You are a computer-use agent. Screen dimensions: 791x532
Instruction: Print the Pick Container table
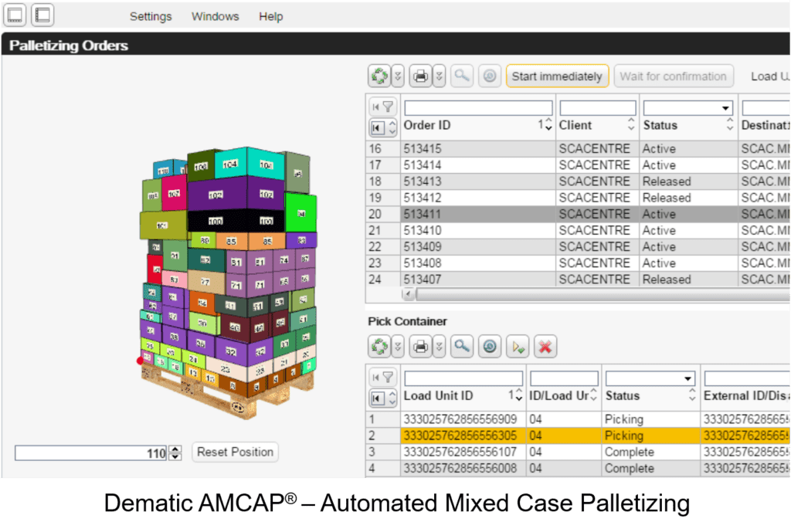tap(420, 347)
